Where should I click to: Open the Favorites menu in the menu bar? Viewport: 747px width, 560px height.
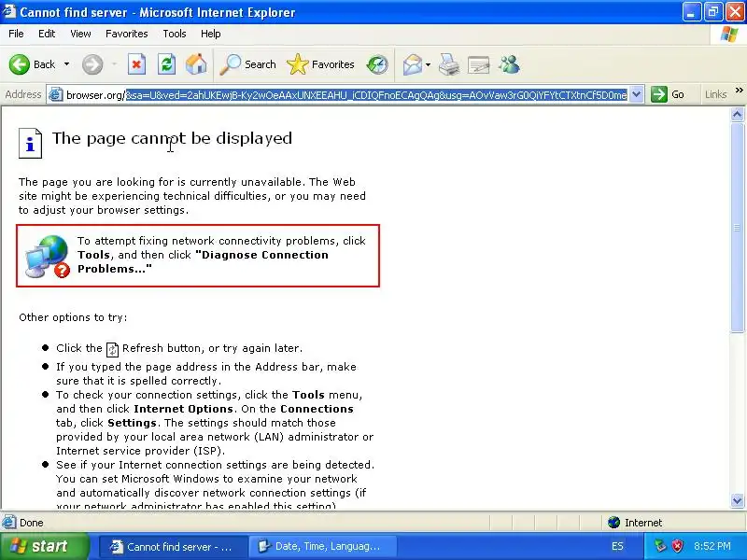(127, 34)
